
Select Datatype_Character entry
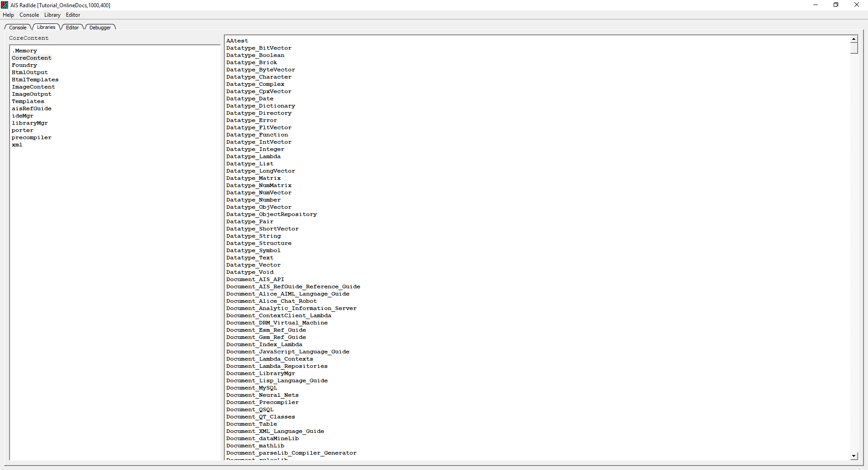click(x=259, y=77)
